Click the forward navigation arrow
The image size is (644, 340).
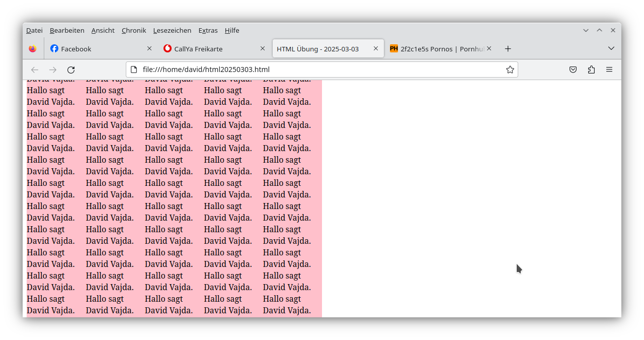(x=53, y=70)
